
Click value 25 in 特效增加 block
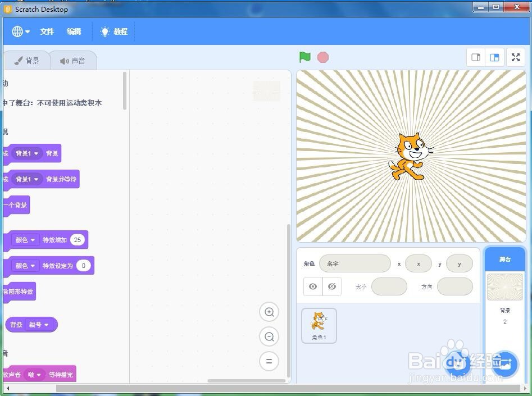[x=78, y=240]
